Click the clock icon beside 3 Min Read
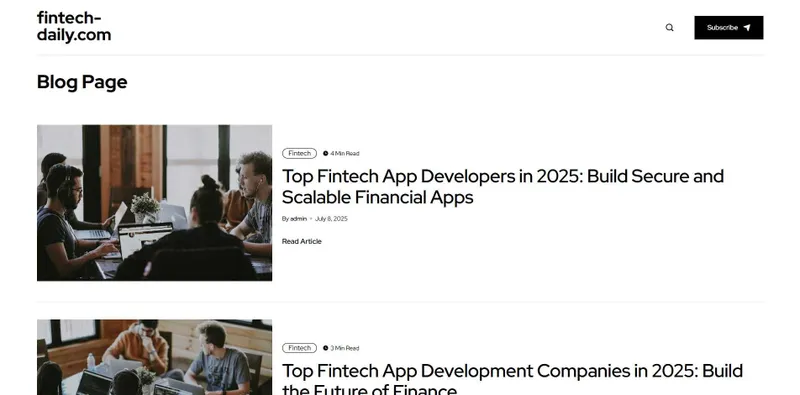Viewport: 800px width, 395px height. [326, 348]
